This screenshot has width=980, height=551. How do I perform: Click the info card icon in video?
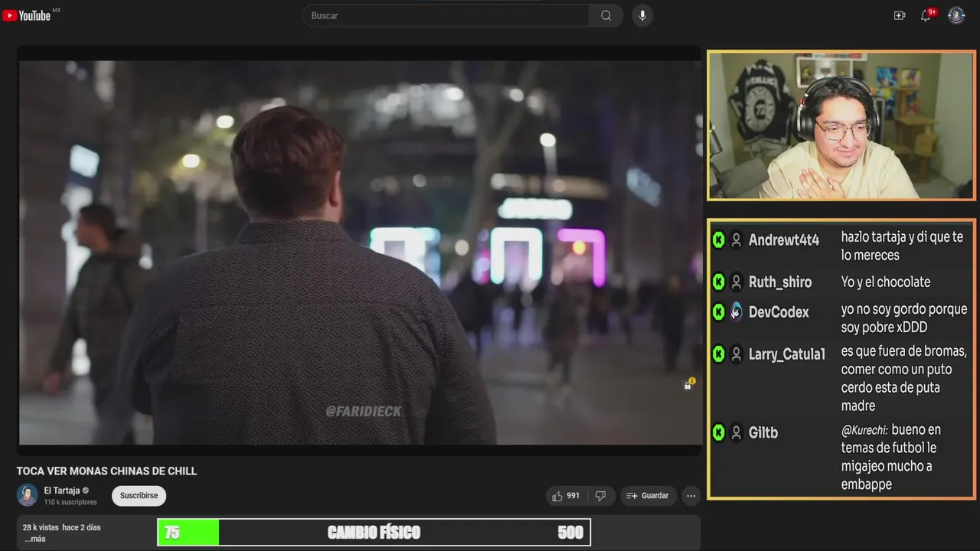(x=689, y=384)
